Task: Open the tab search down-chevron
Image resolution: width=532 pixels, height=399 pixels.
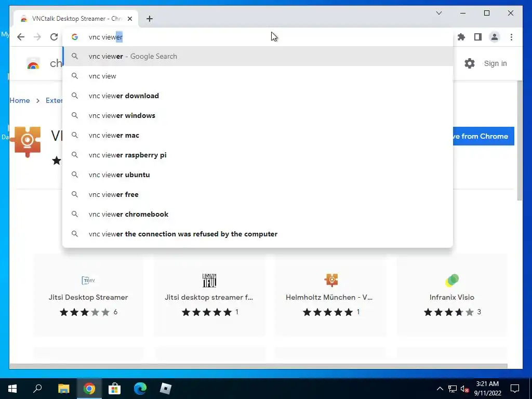Action: [438, 13]
